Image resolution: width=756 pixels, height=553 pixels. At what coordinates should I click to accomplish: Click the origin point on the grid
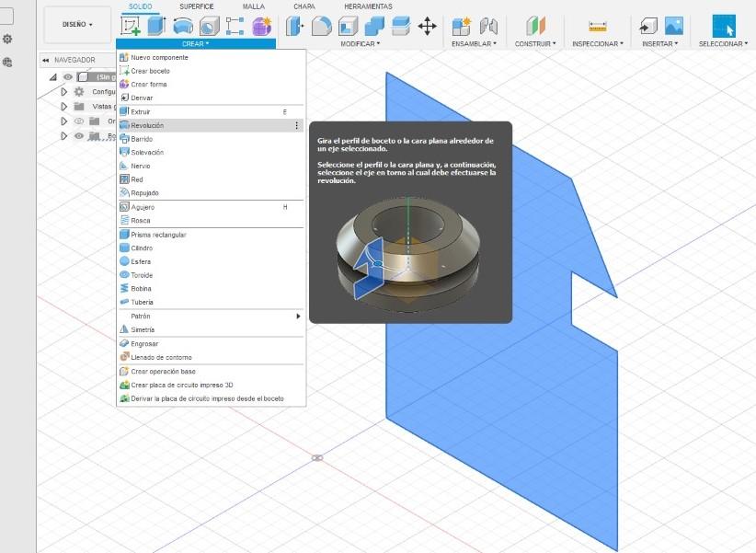click(x=316, y=457)
